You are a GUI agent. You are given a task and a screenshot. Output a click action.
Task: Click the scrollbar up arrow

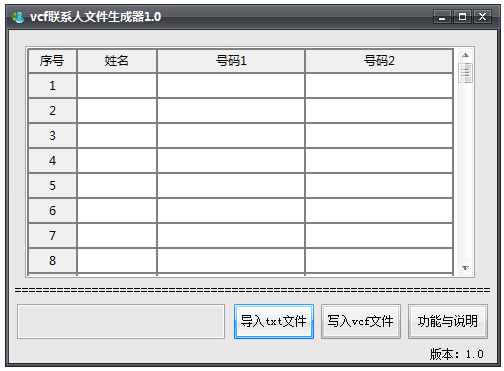[466, 55]
